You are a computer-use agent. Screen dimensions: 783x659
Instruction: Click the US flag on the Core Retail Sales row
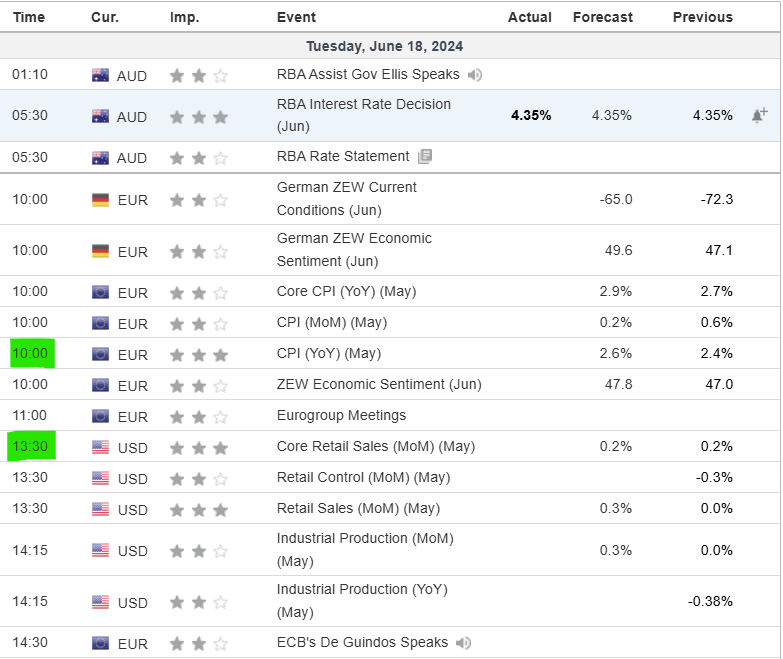tap(100, 447)
